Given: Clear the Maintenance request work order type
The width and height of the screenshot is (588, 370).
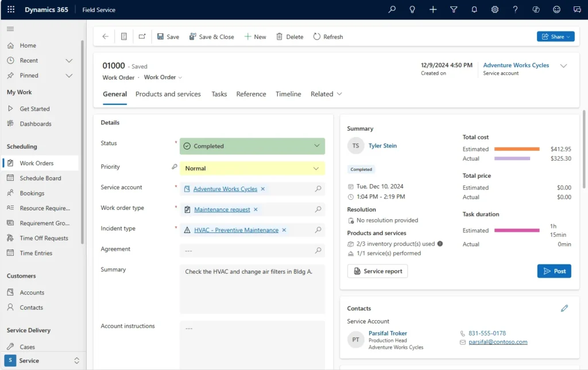Looking at the screenshot, I should click(x=256, y=209).
